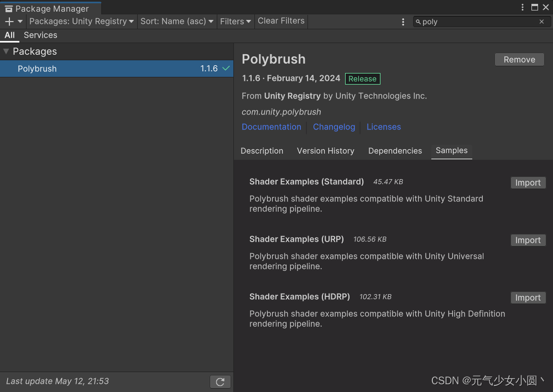Open the Changelog link

(x=334, y=127)
